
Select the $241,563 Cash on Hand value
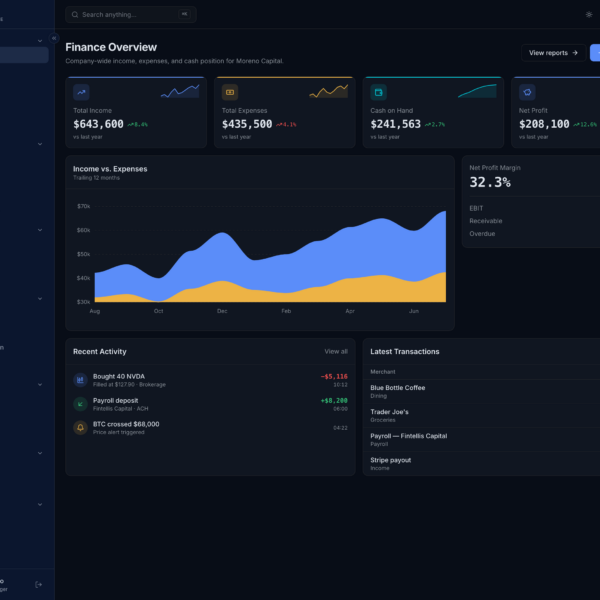pos(395,124)
